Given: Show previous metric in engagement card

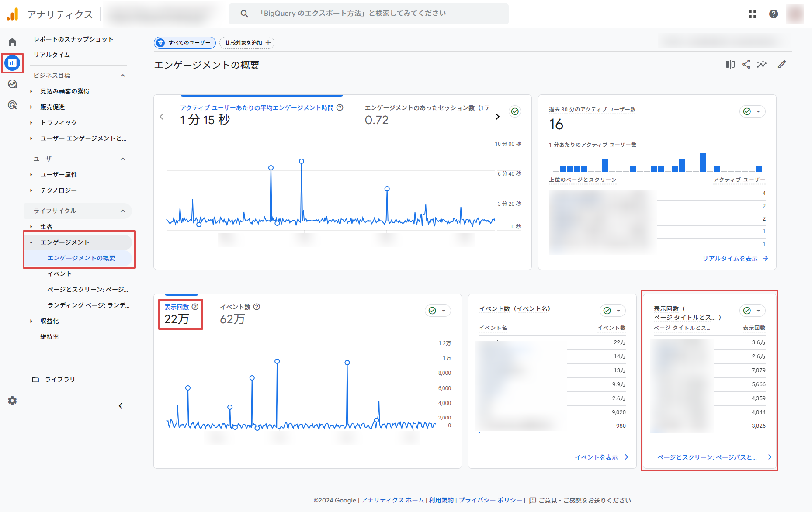Looking at the screenshot, I should pos(162,116).
